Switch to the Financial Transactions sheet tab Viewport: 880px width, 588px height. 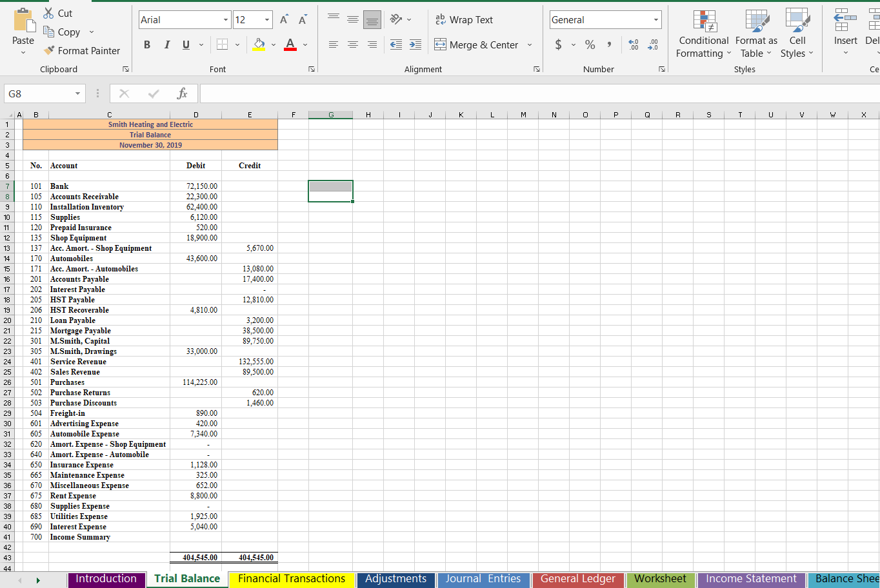(292, 579)
